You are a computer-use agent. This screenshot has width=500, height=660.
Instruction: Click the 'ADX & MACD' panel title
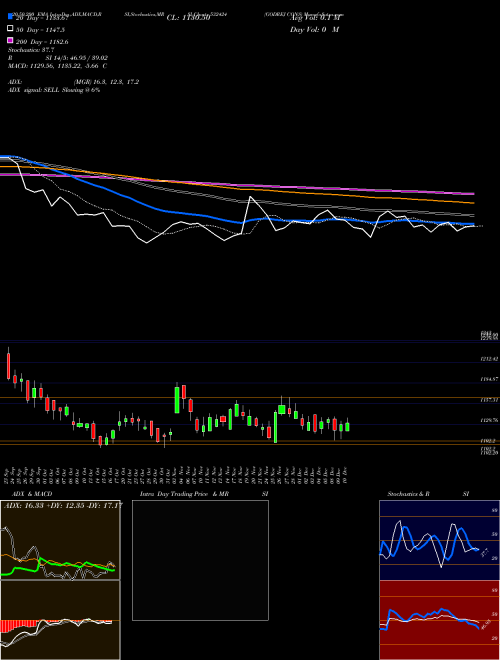[x=32, y=494]
